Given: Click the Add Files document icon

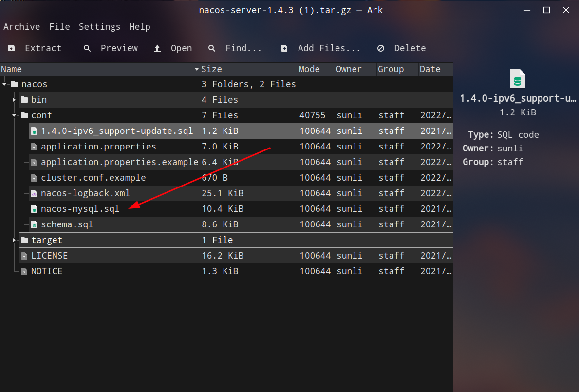Looking at the screenshot, I should coord(284,48).
